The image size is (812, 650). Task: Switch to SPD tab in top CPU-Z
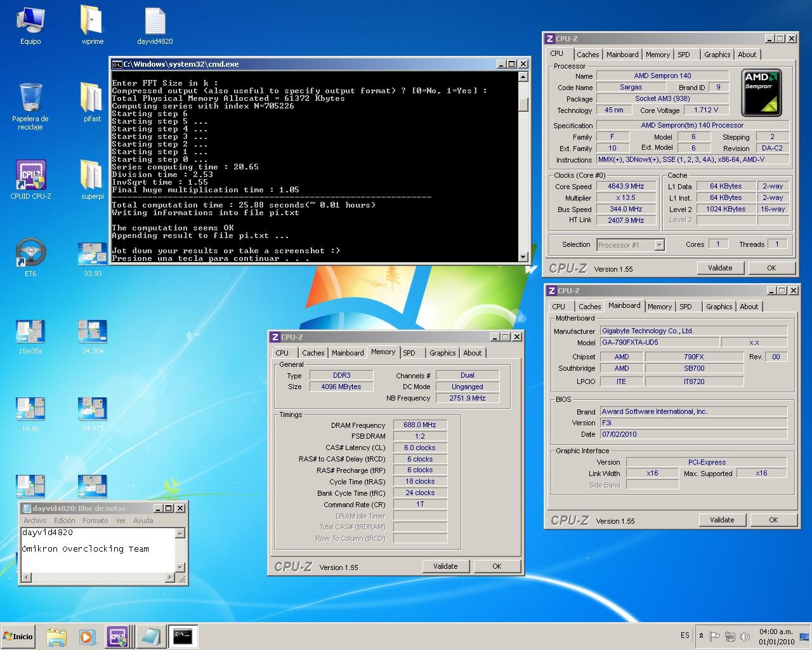pos(684,55)
